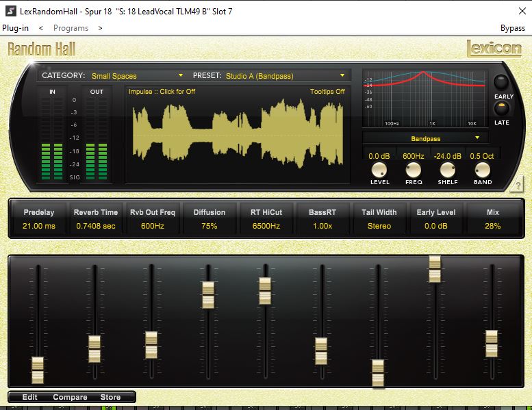The width and height of the screenshot is (532, 410).
Task: Select the EARLY reverb button
Action: 501,82
